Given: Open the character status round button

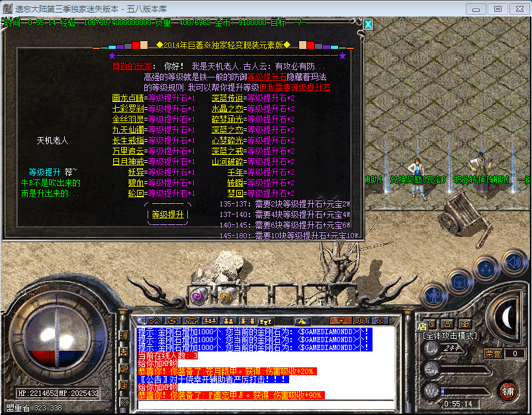Looking at the screenshot, I should 434,297.
